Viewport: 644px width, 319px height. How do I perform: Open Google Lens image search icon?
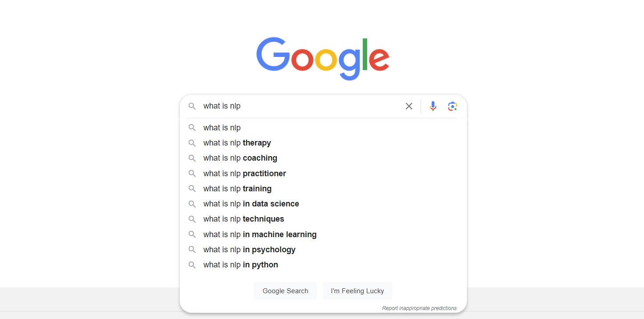452,106
